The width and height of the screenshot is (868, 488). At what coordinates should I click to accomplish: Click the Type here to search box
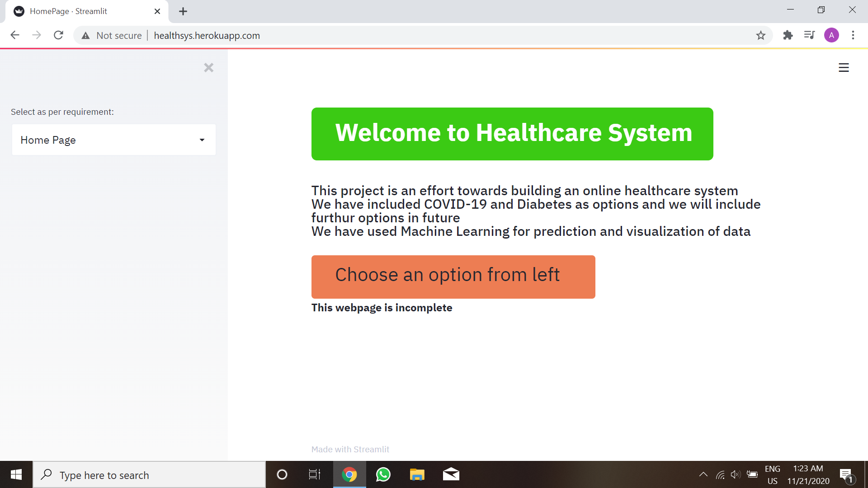pos(149,475)
